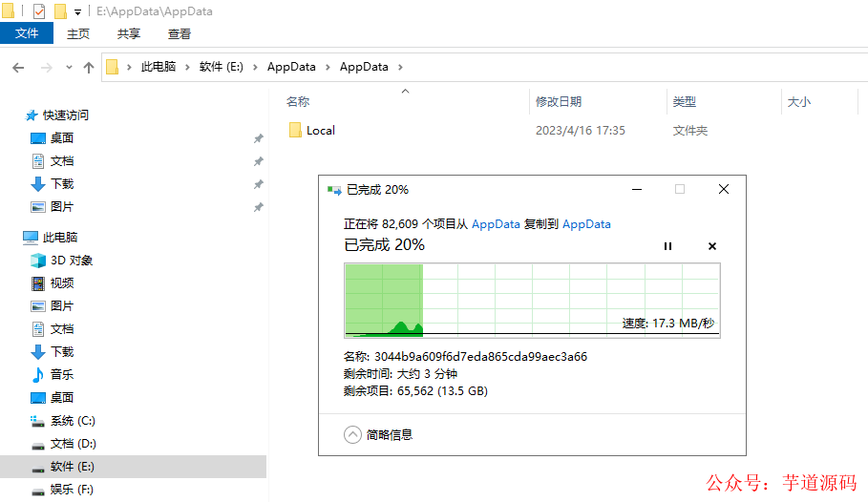
Task: Open 视频 folder in navigation pane
Action: tap(62, 283)
